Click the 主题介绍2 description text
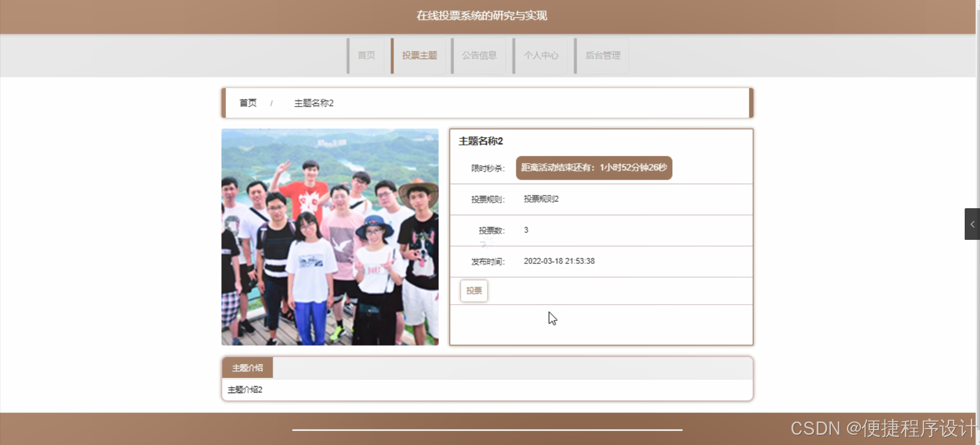 point(245,390)
